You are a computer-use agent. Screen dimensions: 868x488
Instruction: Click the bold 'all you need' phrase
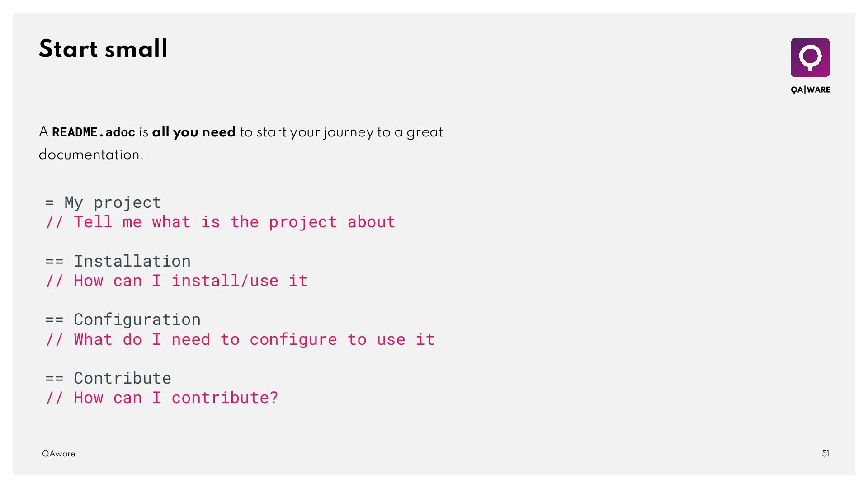(193, 132)
